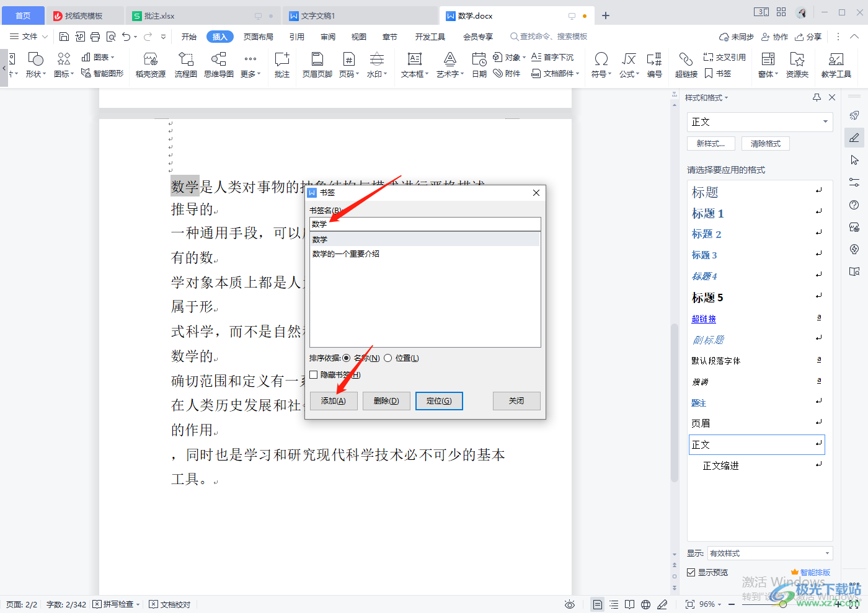Image resolution: width=868 pixels, height=613 pixels.
Task: Open Bookmark tool in ribbon
Action: (718, 74)
